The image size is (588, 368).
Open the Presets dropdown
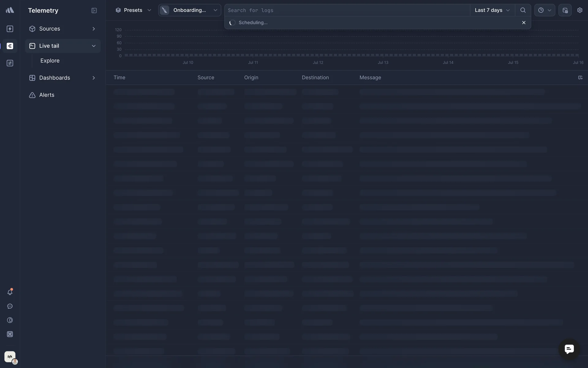(x=133, y=10)
